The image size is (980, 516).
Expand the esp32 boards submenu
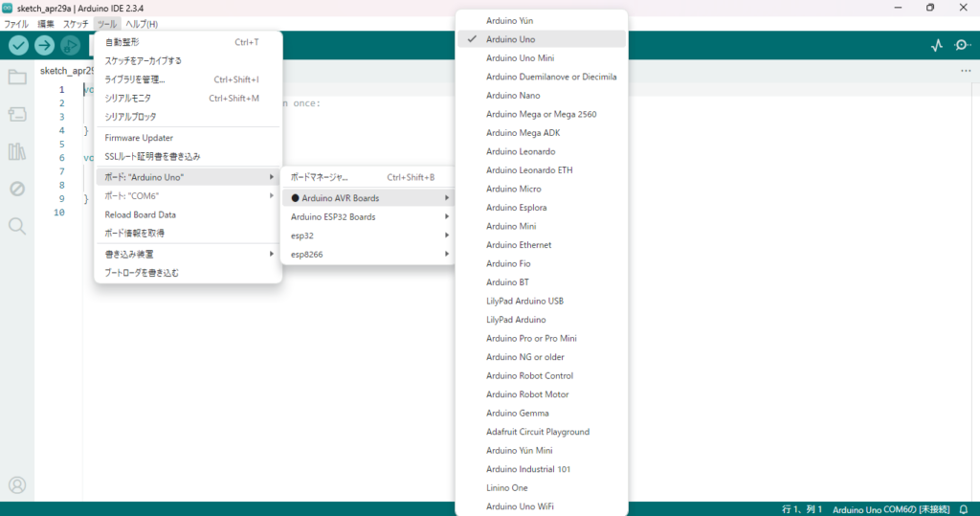(368, 236)
